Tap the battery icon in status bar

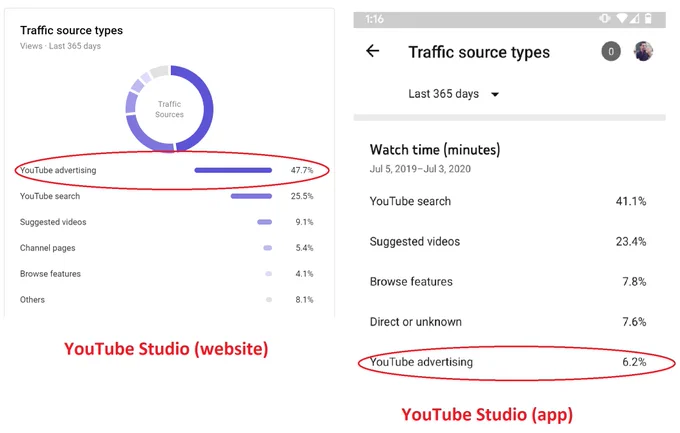648,18
